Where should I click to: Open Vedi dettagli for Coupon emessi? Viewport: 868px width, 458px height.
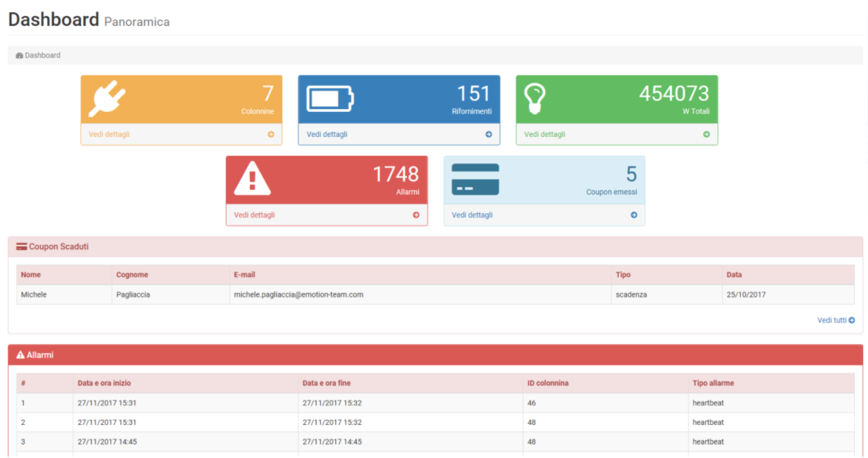[472, 215]
